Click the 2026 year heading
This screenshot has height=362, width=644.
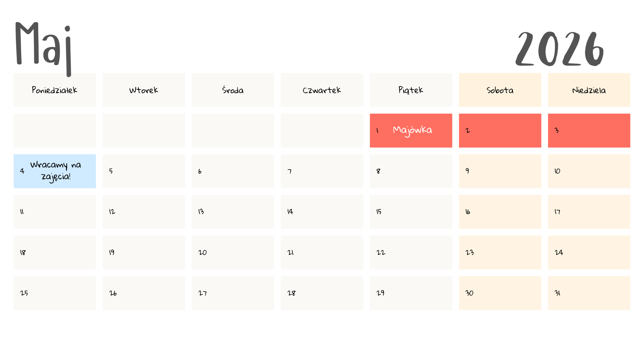coord(559,49)
